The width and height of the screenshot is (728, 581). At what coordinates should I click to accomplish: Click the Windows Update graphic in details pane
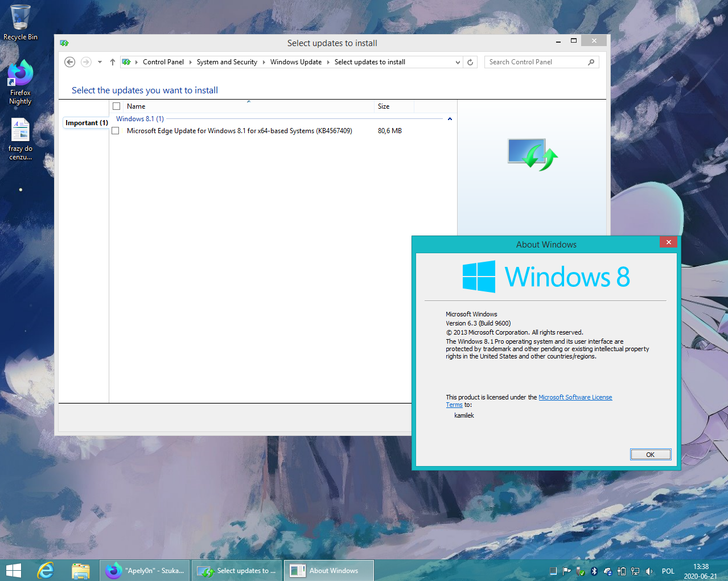pyautogui.click(x=533, y=154)
